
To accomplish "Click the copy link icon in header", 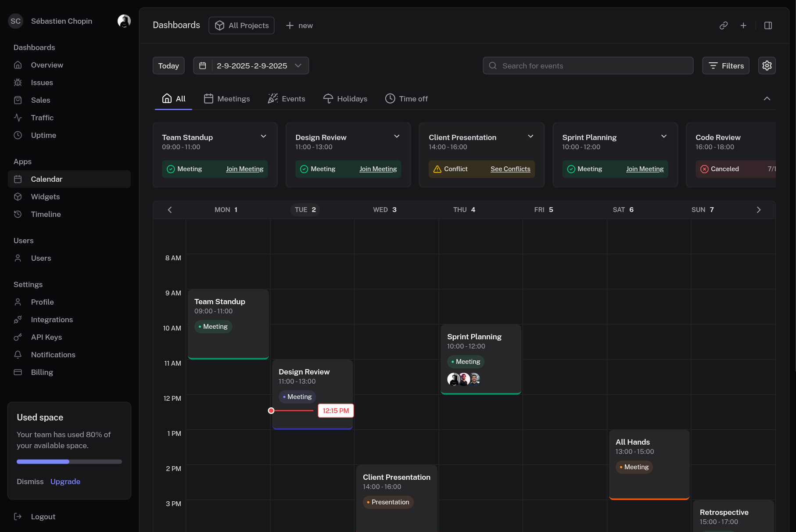I will pyautogui.click(x=724, y=25).
